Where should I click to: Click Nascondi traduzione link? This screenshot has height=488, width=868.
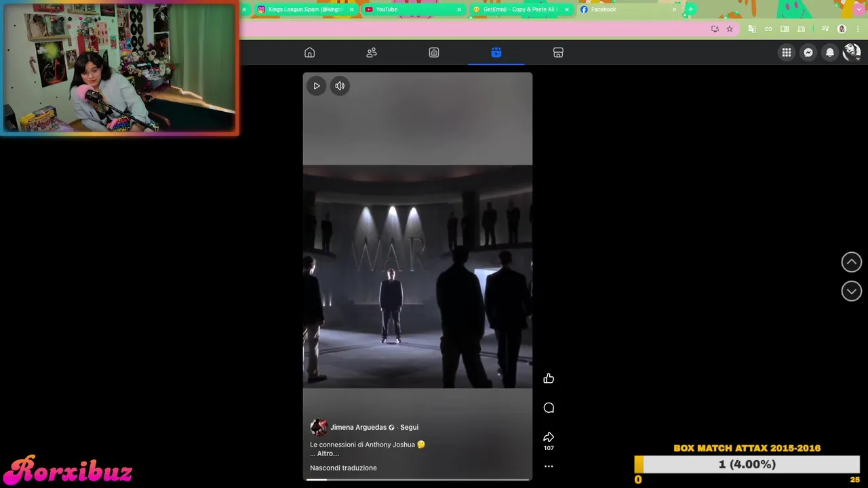[x=343, y=468]
